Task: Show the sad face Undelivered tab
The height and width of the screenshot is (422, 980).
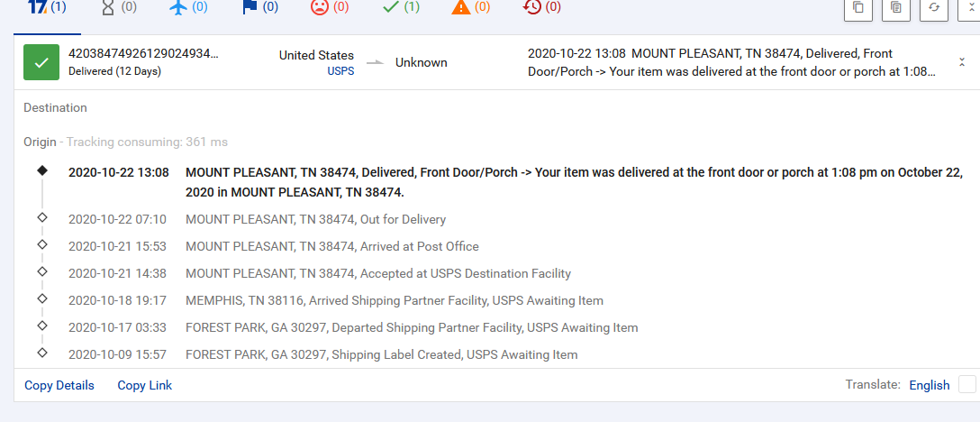Action: pyautogui.click(x=330, y=8)
